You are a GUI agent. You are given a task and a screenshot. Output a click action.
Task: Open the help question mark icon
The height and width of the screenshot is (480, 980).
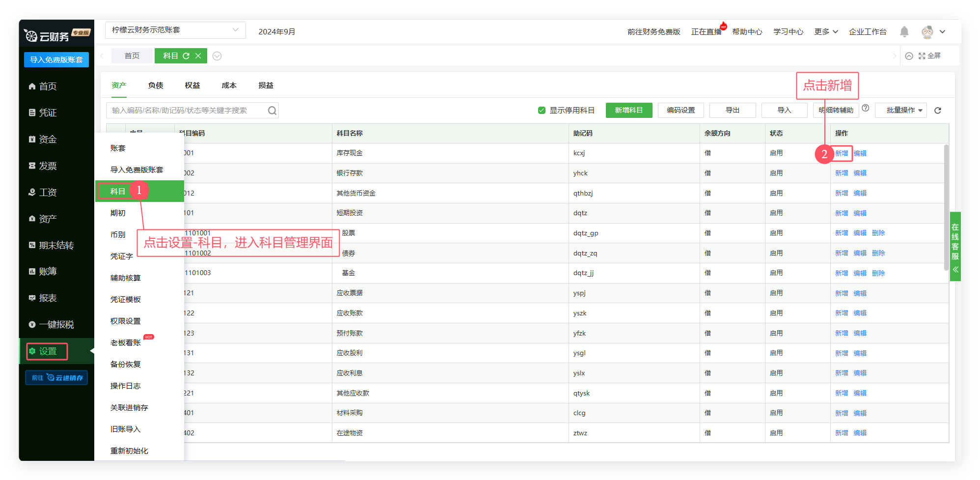(x=866, y=108)
